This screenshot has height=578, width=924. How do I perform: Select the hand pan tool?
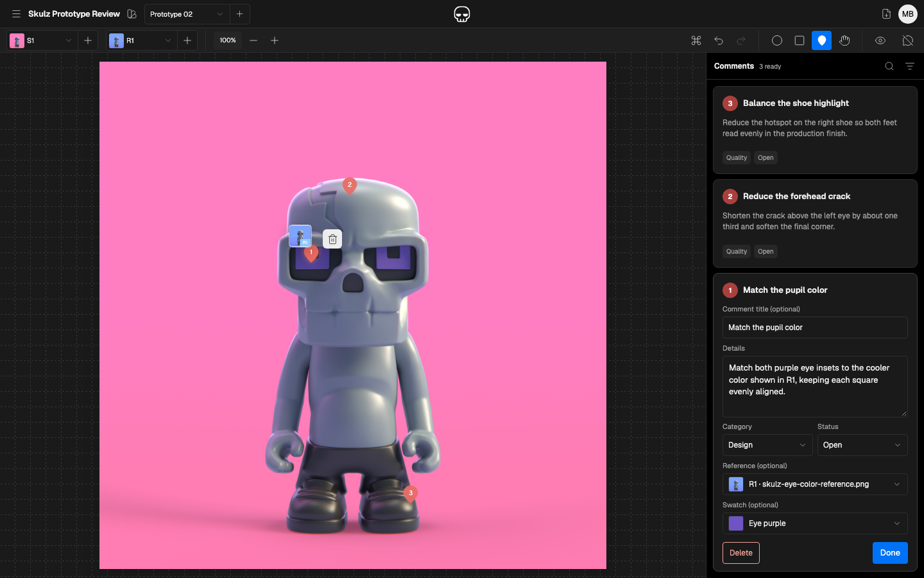pyautogui.click(x=844, y=40)
